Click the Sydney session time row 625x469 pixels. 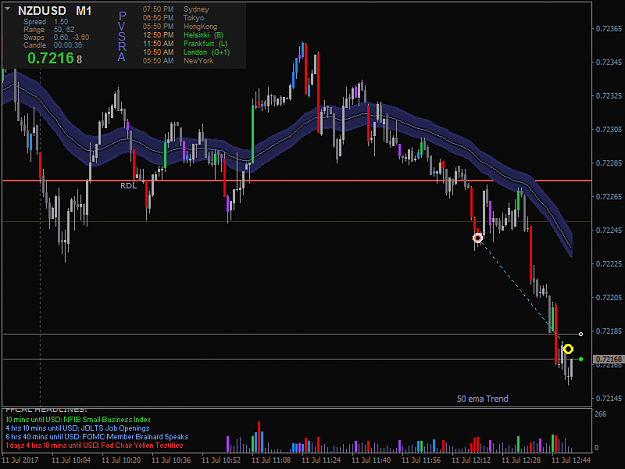pyautogui.click(x=176, y=9)
